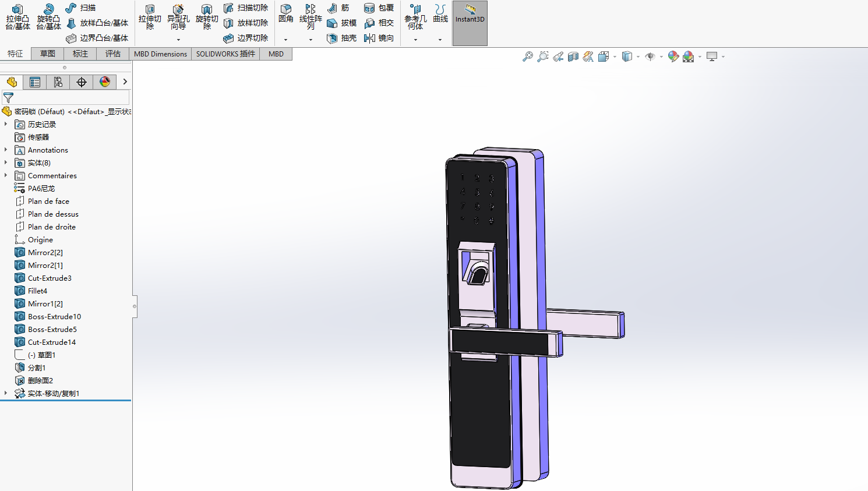Open the DimXpertManager tab
This screenshot has width=868, height=491.
[82, 82]
